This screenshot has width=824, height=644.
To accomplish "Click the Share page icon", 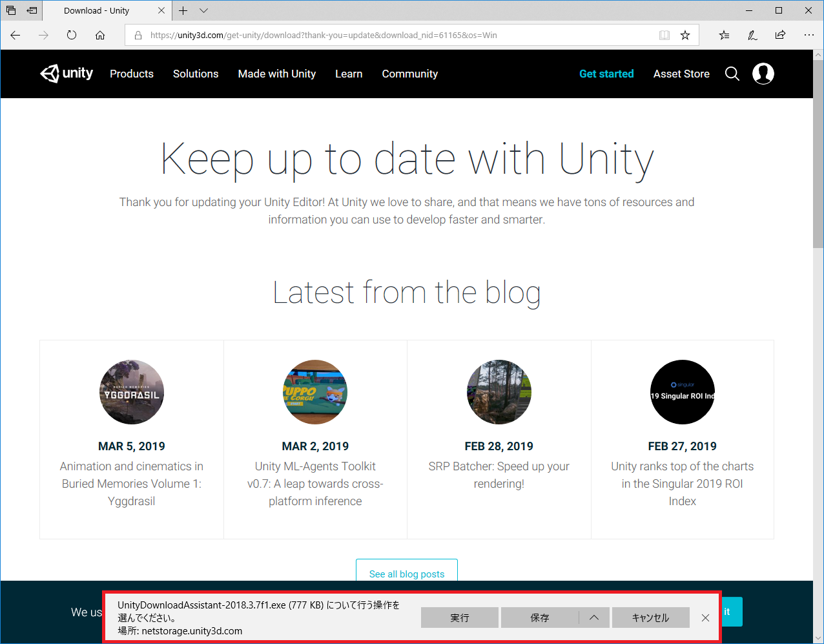I will pos(780,35).
